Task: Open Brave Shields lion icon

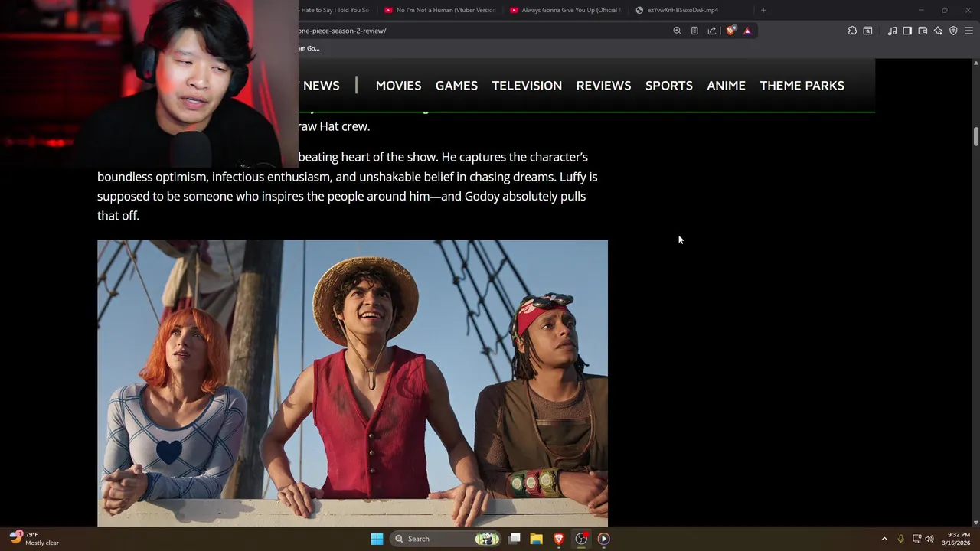Action: click(x=731, y=31)
